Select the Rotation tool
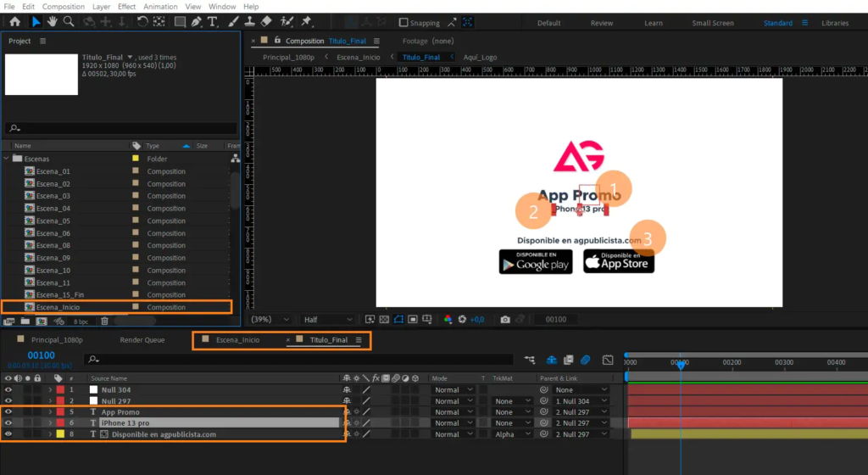 [x=142, y=21]
